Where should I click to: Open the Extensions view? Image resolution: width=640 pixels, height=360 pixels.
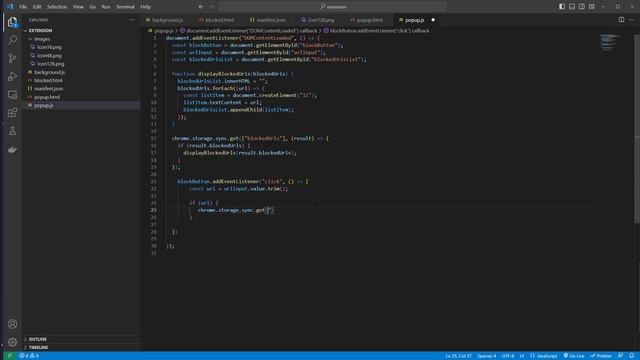[x=12, y=113]
